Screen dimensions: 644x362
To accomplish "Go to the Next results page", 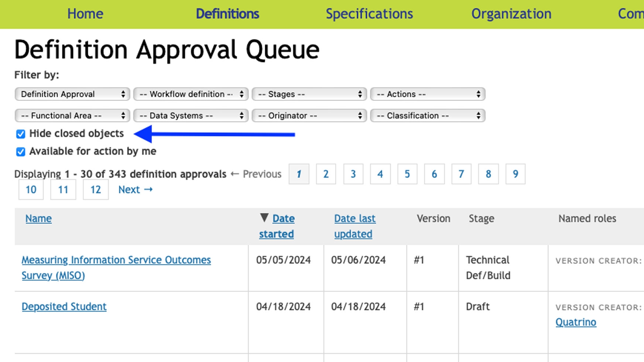I will click(x=135, y=189).
